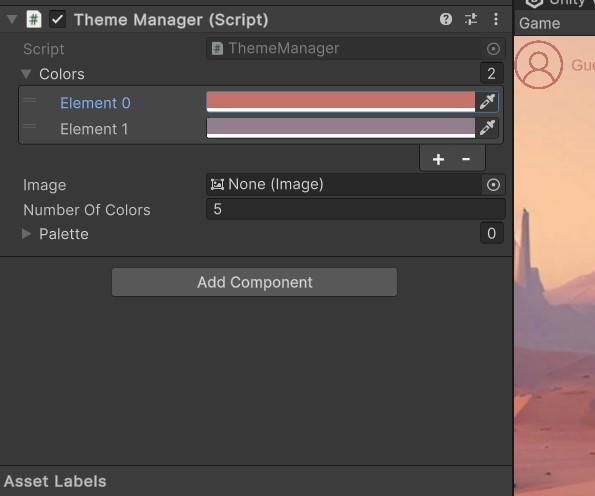The height and width of the screenshot is (496, 595).
Task: Click the Image property label
Action: tap(44, 185)
